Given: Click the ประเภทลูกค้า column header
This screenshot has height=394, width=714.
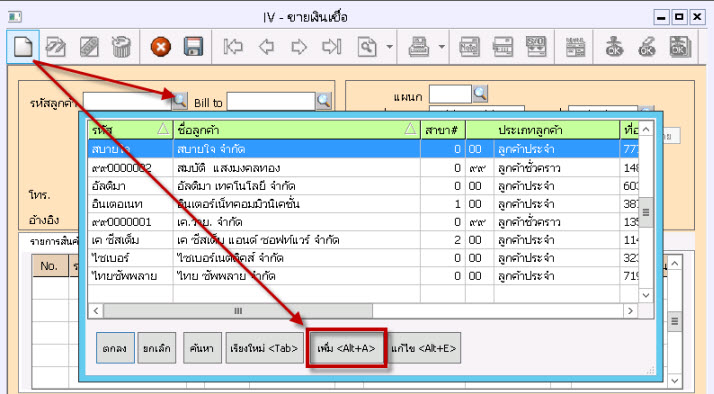Looking at the screenshot, I should [543, 130].
